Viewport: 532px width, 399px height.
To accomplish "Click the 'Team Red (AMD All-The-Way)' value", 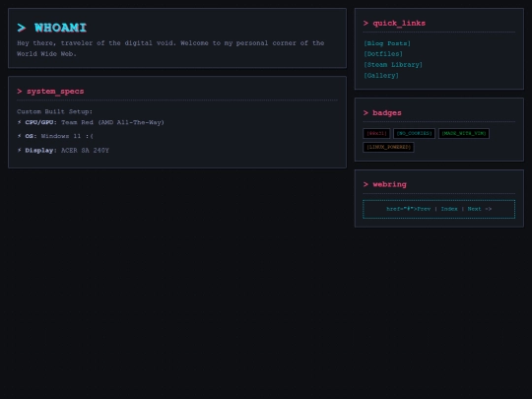I will (x=112, y=122).
